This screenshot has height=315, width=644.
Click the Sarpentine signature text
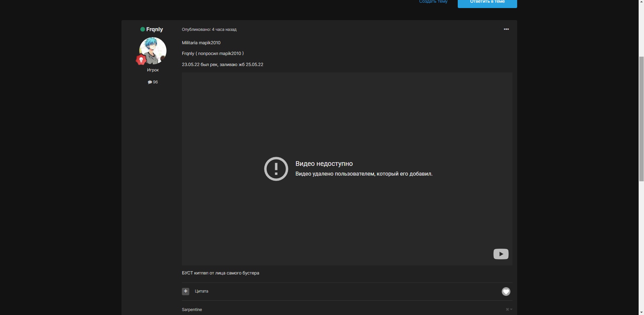tap(192, 310)
